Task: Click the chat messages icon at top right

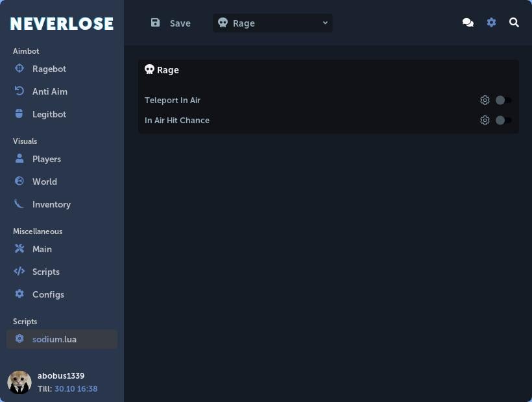Action: coord(468,22)
